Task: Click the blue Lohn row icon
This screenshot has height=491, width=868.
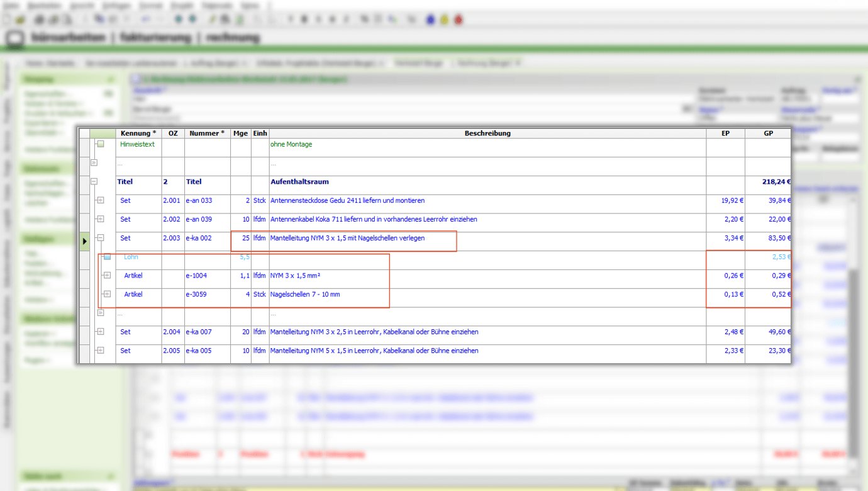Action: 107,257
